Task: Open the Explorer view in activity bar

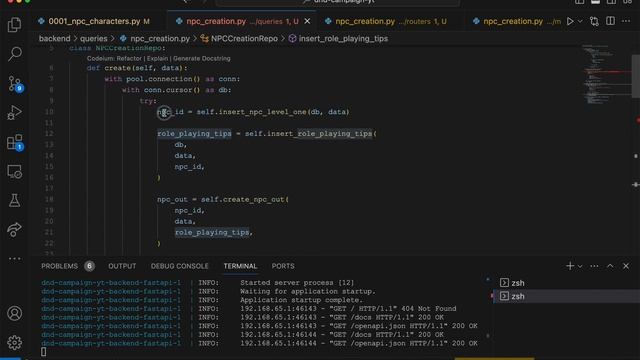Action: [x=15, y=24]
